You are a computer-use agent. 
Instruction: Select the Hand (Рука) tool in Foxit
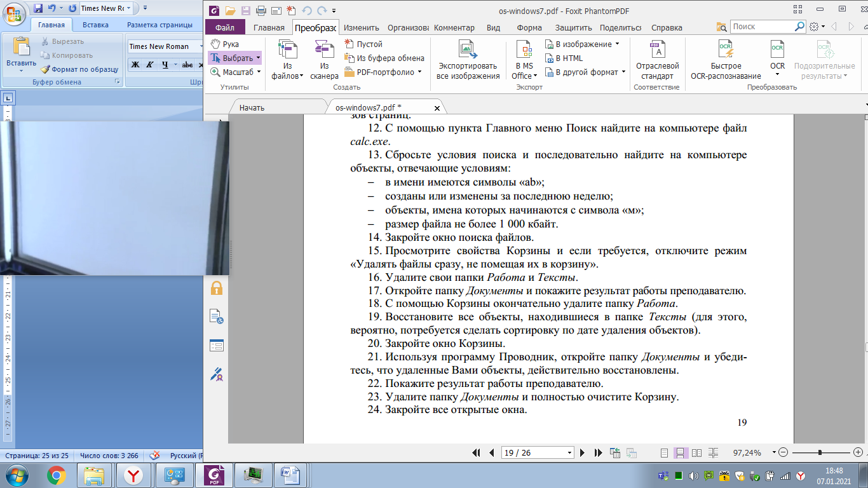coord(225,44)
